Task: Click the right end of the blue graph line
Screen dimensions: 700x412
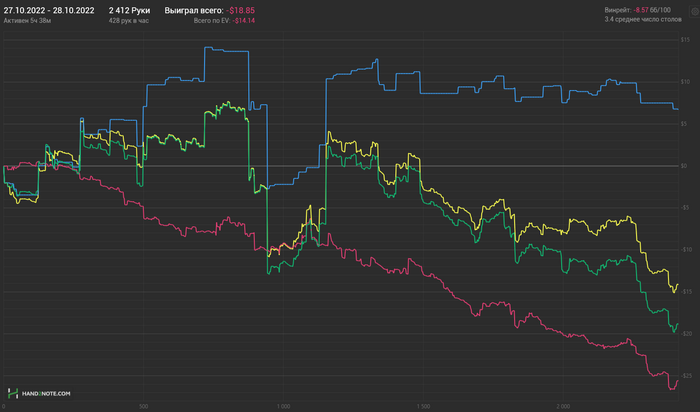Action: (677, 108)
